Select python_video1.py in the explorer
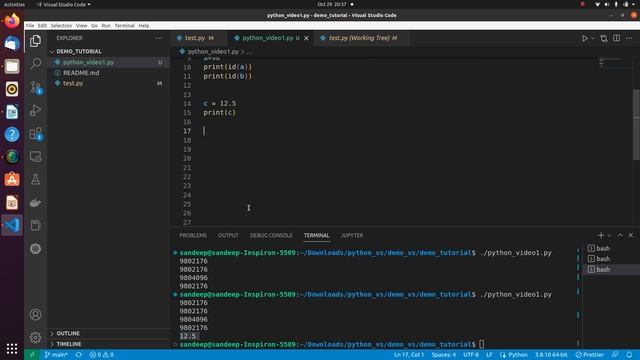Viewport: 640px width, 360px height. 109,62
